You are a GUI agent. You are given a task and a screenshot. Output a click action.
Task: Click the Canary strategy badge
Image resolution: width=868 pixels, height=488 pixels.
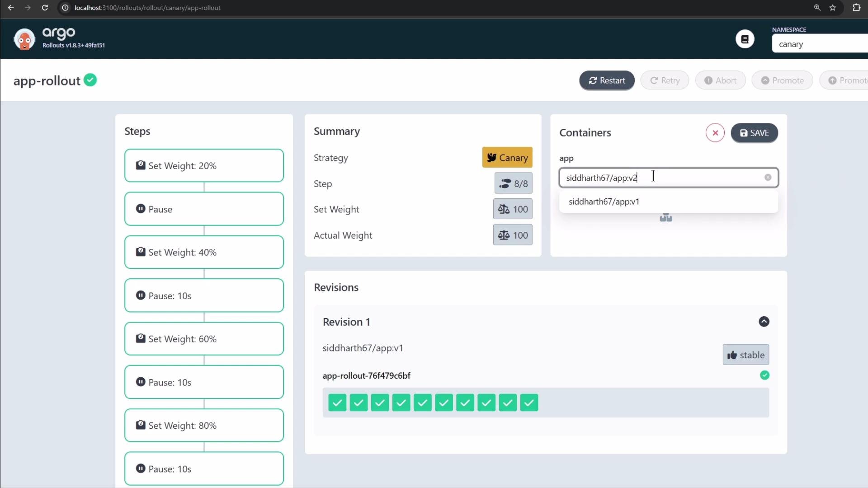pyautogui.click(x=507, y=157)
